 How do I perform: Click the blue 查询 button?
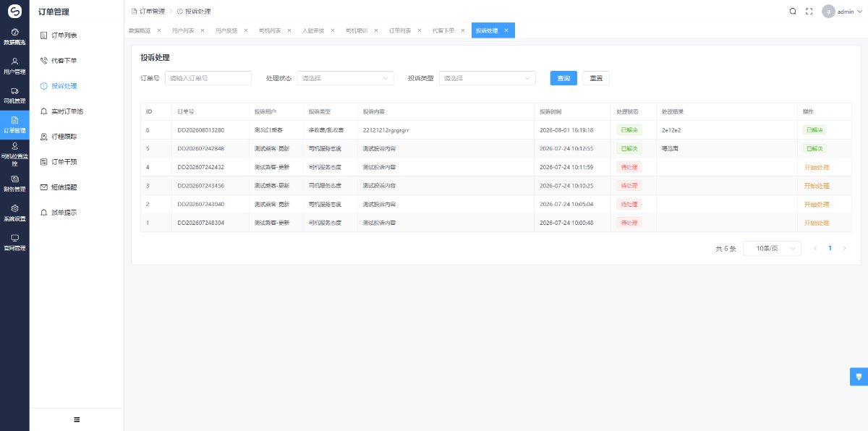[x=563, y=78]
